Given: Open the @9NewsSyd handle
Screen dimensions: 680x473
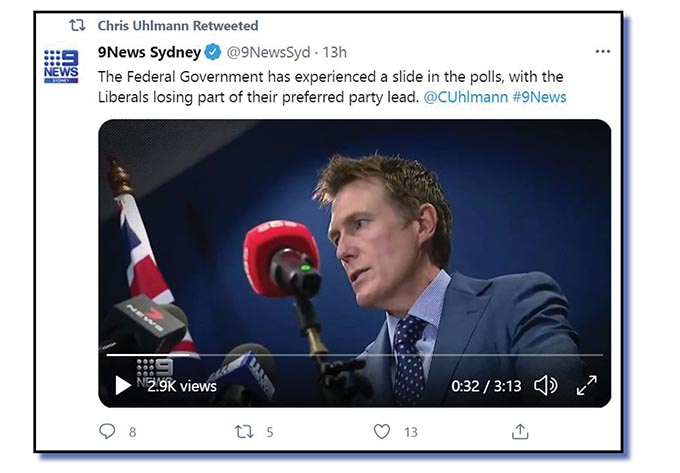Looking at the screenshot, I should tap(269, 52).
